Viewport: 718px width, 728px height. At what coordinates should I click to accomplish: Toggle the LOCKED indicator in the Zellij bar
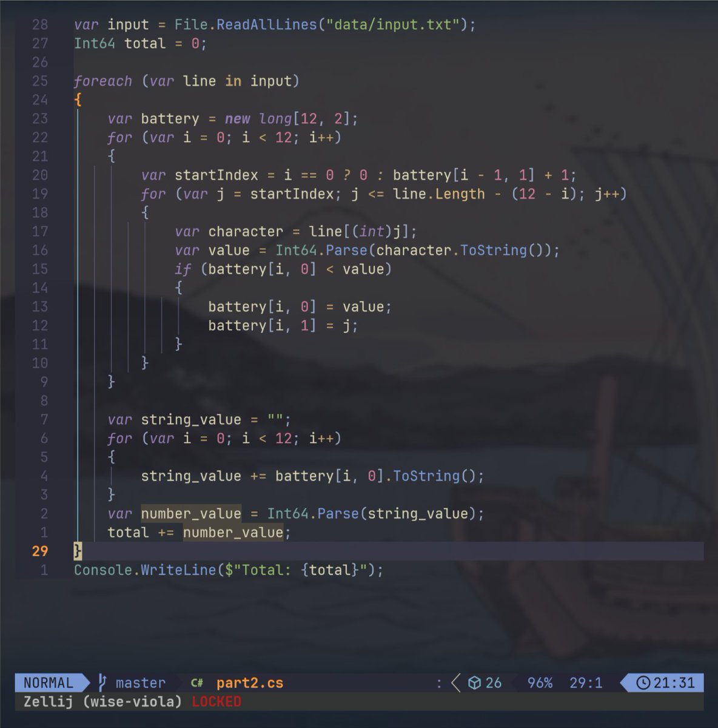(216, 701)
